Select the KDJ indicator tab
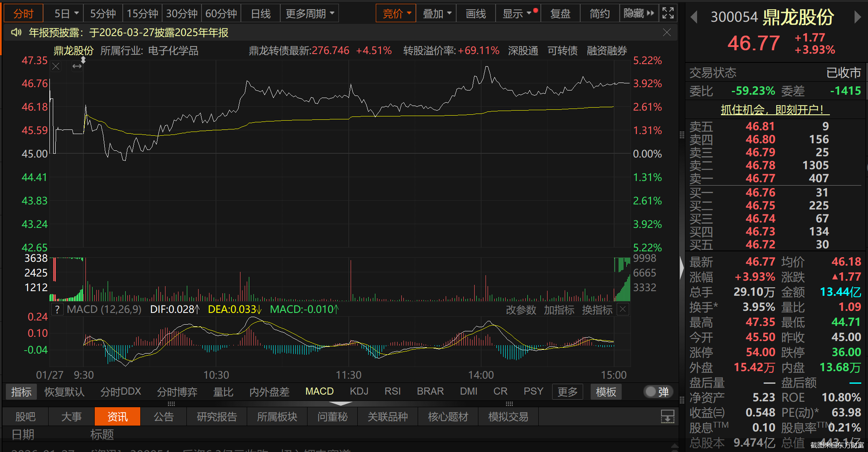This screenshot has width=868, height=452. (x=359, y=391)
